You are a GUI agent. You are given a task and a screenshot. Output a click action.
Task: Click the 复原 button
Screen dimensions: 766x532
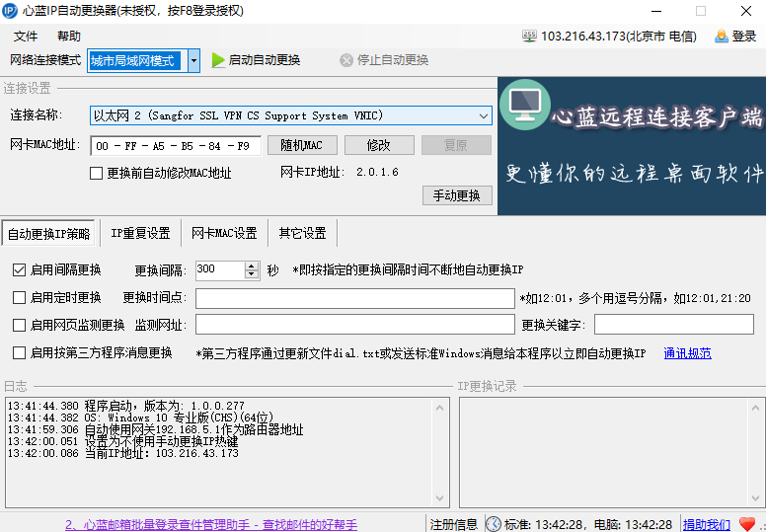pos(456,145)
